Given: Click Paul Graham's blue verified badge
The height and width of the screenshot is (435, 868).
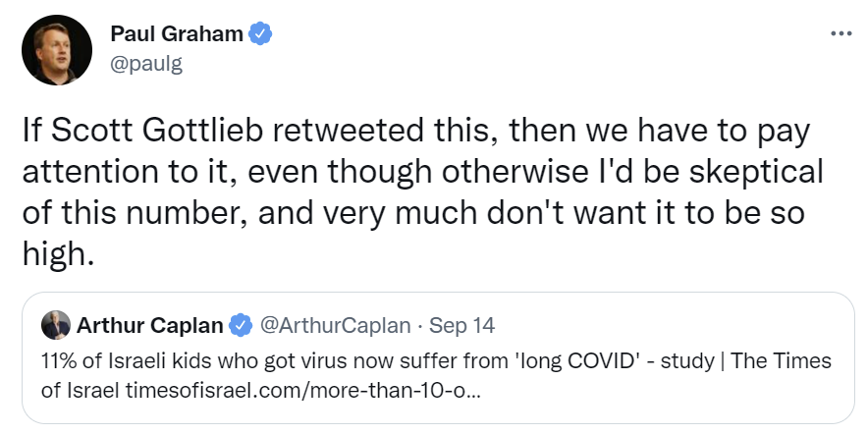Looking at the screenshot, I should [260, 33].
